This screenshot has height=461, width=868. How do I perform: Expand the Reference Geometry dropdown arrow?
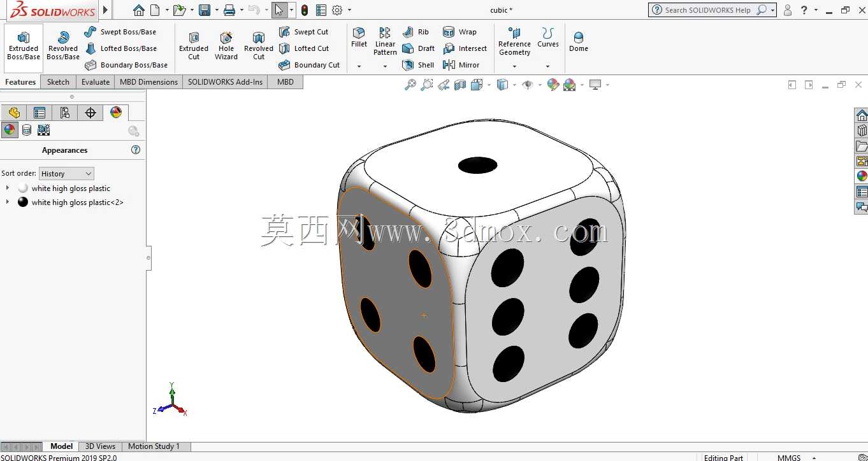pos(514,66)
